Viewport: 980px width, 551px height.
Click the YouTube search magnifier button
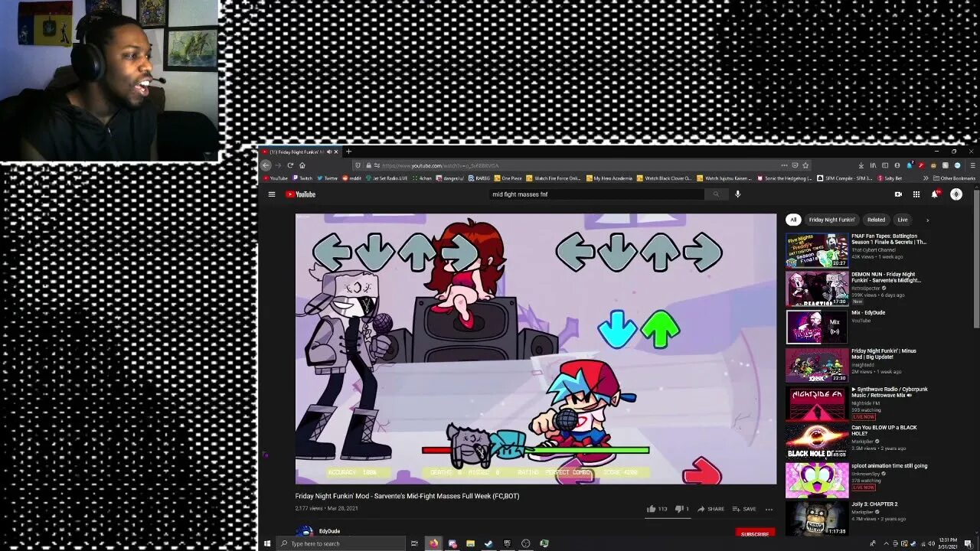716,194
